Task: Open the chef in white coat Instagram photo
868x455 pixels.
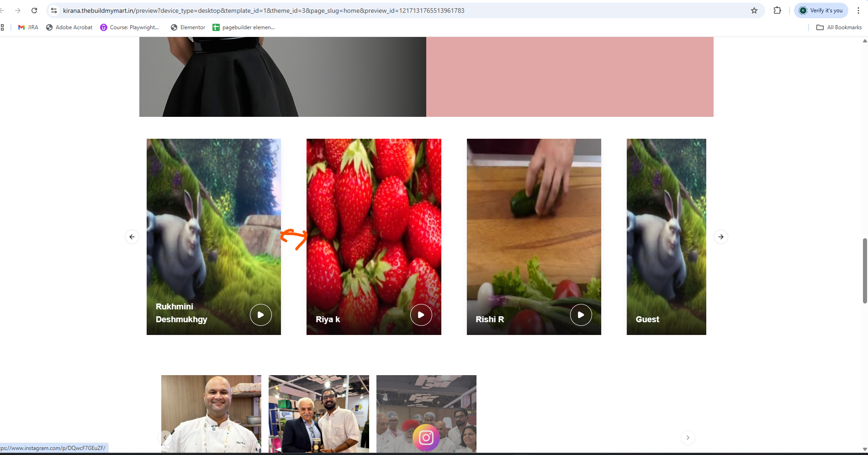Action: click(x=212, y=414)
